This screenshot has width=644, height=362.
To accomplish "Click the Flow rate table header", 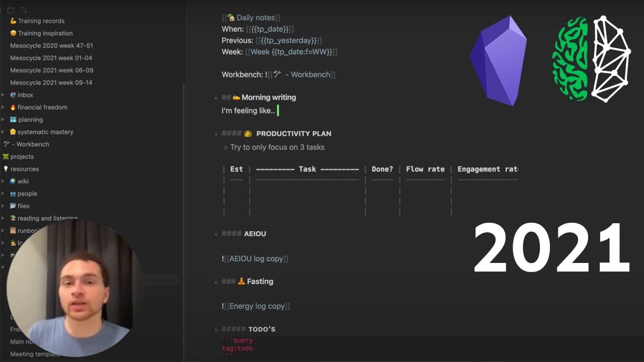I will [425, 169].
